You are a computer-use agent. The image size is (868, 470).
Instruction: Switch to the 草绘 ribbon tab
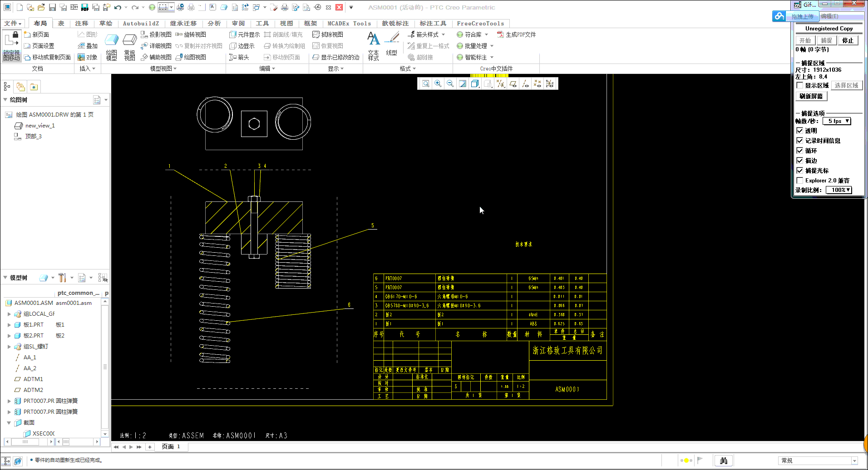[106, 23]
